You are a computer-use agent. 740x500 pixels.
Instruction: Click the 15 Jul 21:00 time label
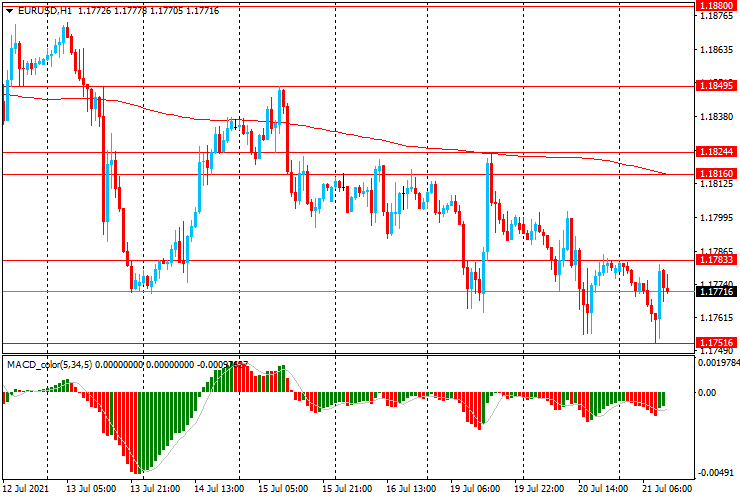tap(347, 488)
